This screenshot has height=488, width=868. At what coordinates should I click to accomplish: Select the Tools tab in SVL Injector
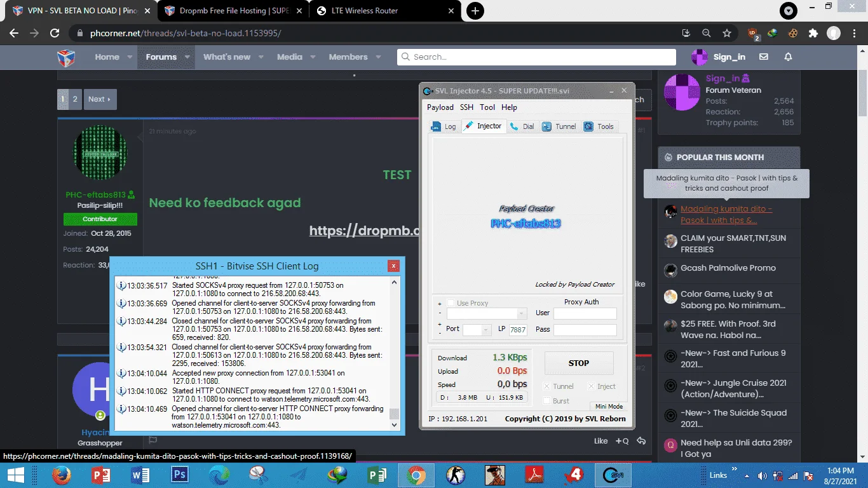point(599,126)
